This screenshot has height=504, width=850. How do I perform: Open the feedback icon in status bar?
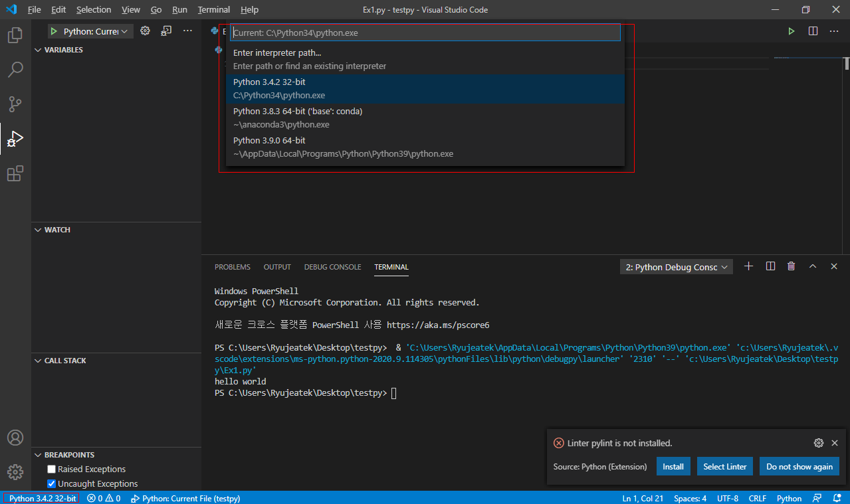point(817,498)
